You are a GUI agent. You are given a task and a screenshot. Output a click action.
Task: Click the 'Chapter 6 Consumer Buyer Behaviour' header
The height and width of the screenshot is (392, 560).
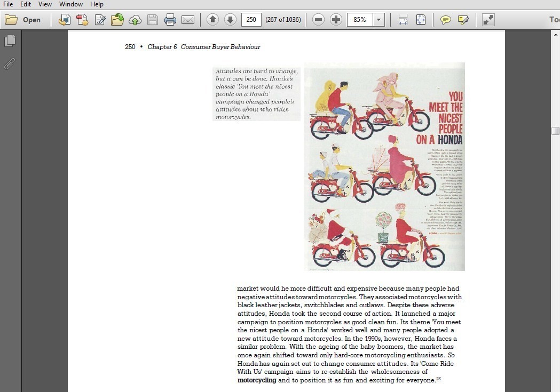(204, 47)
